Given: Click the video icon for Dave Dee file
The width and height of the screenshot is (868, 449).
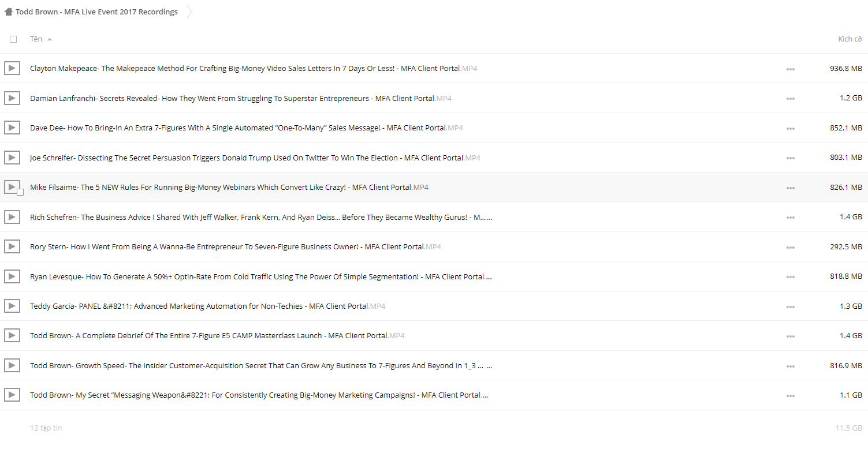Looking at the screenshot, I should (x=12, y=128).
